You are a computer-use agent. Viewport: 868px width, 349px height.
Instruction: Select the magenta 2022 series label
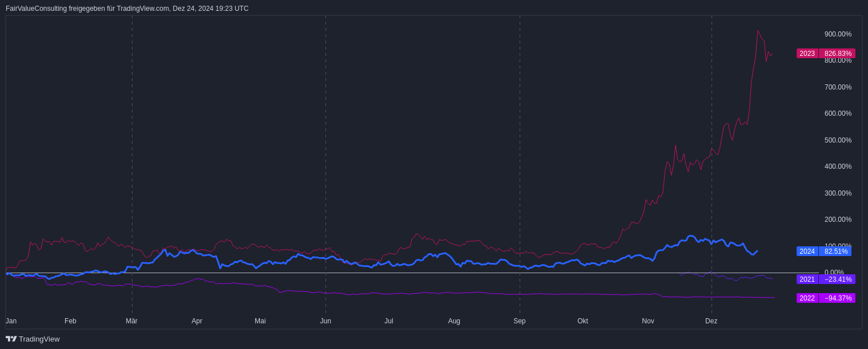(x=807, y=298)
